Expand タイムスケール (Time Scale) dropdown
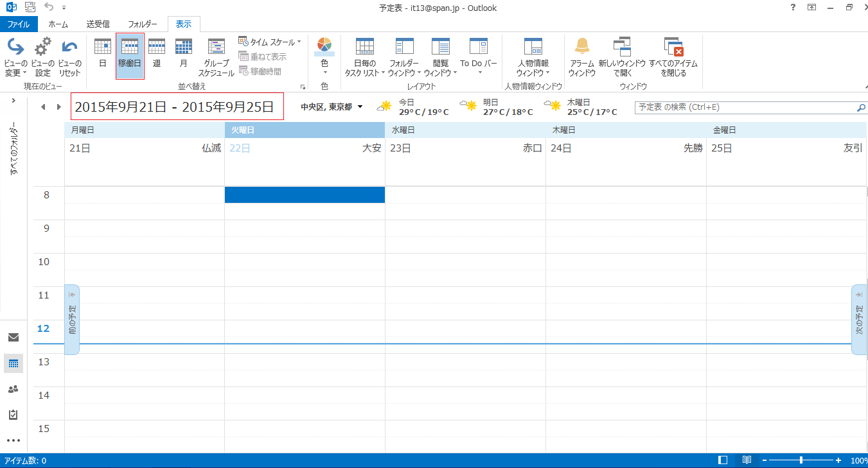 pos(270,42)
